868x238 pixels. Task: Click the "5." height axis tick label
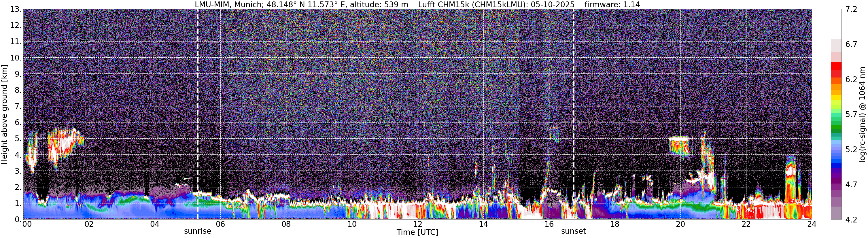pyautogui.click(x=18, y=139)
